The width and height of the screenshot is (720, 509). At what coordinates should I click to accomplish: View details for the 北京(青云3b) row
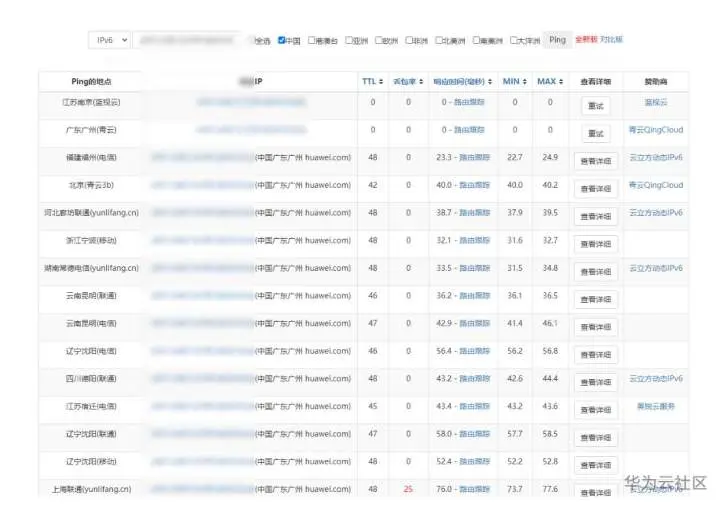click(x=596, y=189)
